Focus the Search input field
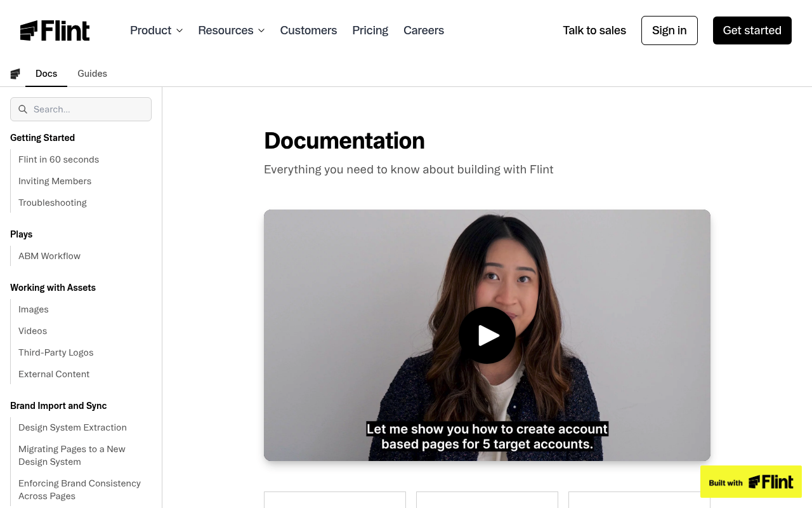This screenshot has height=508, width=812. point(81,109)
